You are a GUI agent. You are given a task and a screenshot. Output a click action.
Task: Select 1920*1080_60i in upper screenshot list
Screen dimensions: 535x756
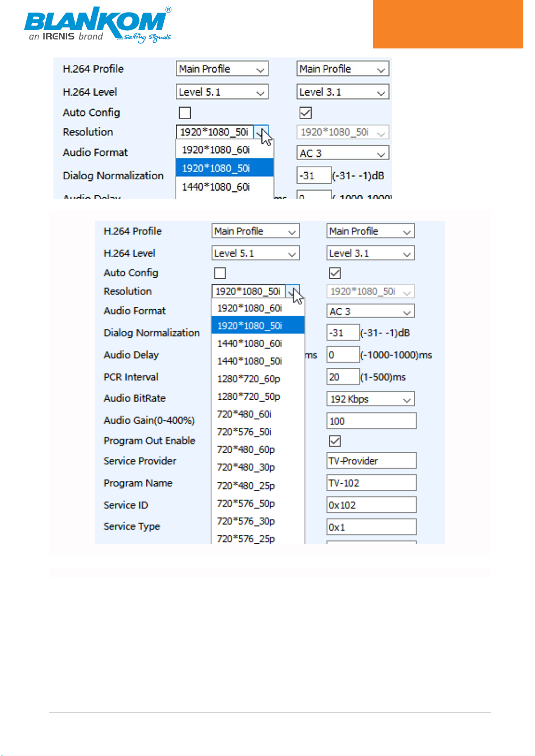224,150
